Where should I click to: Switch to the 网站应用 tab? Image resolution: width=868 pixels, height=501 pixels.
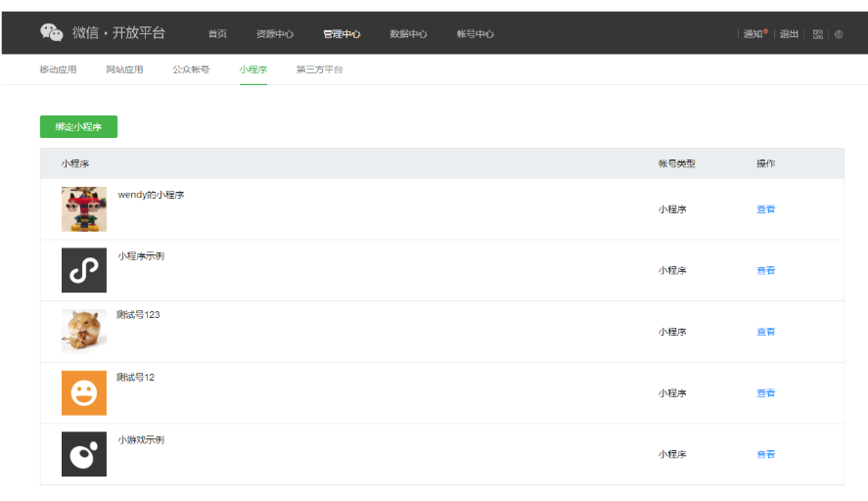[x=124, y=69]
